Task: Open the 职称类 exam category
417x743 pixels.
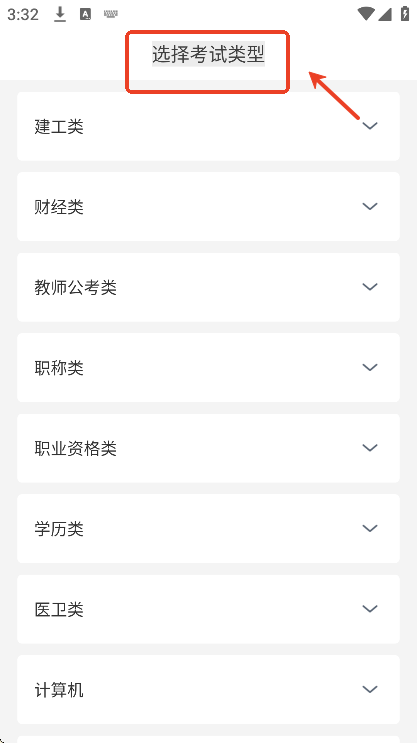Action: point(59,368)
